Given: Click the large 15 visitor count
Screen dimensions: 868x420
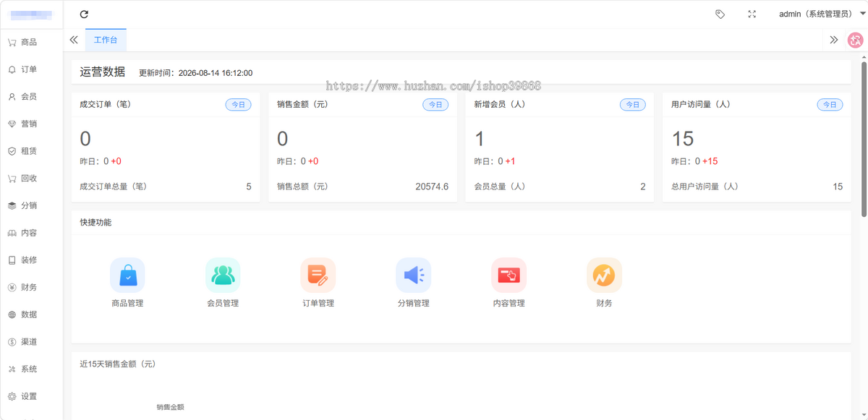Looking at the screenshot, I should (683, 138).
